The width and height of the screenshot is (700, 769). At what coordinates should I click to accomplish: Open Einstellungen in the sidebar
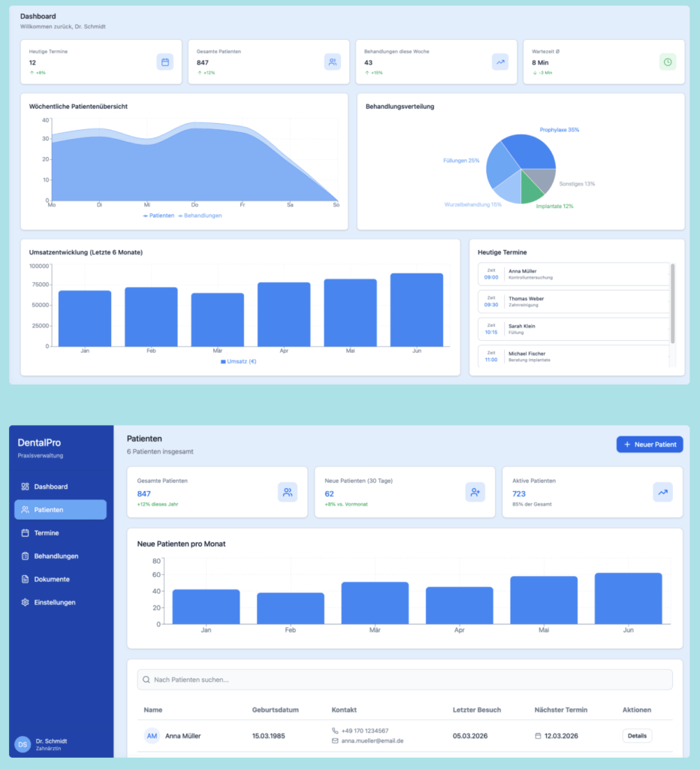tap(54, 602)
